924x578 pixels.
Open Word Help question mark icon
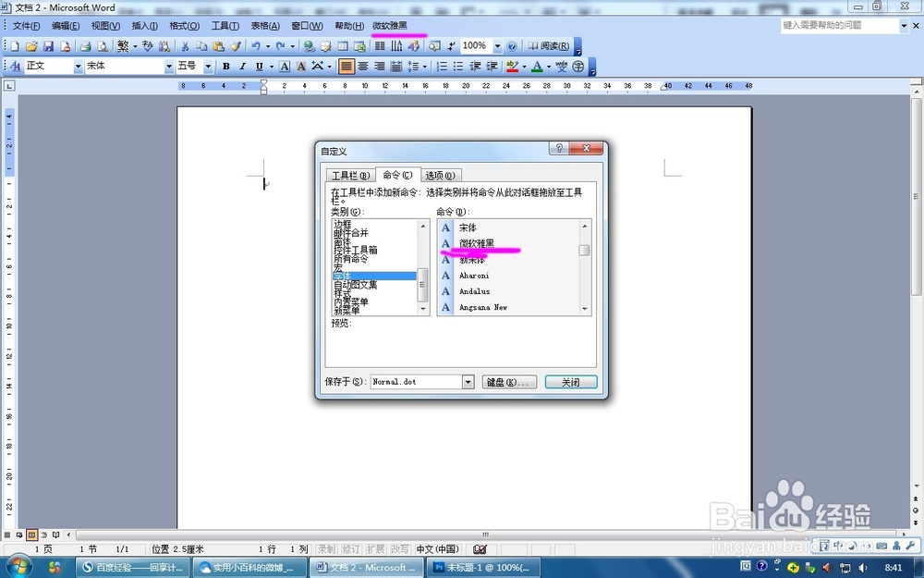click(512, 46)
